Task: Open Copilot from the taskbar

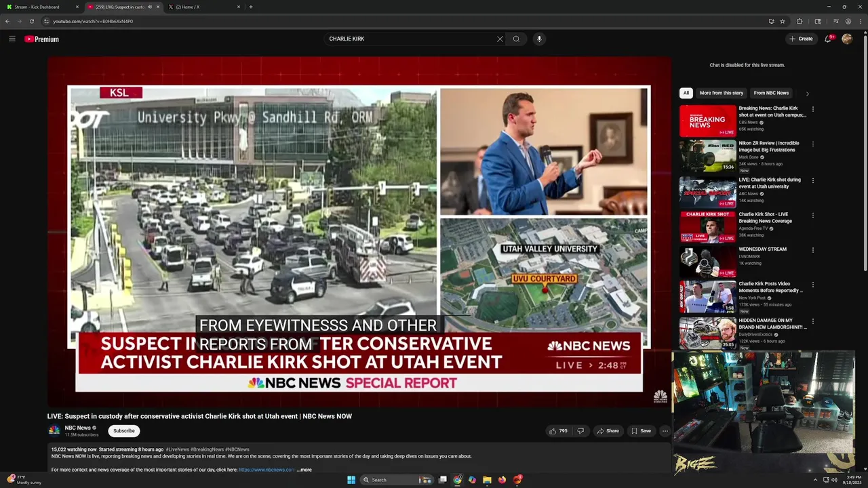Action: [472, 480]
